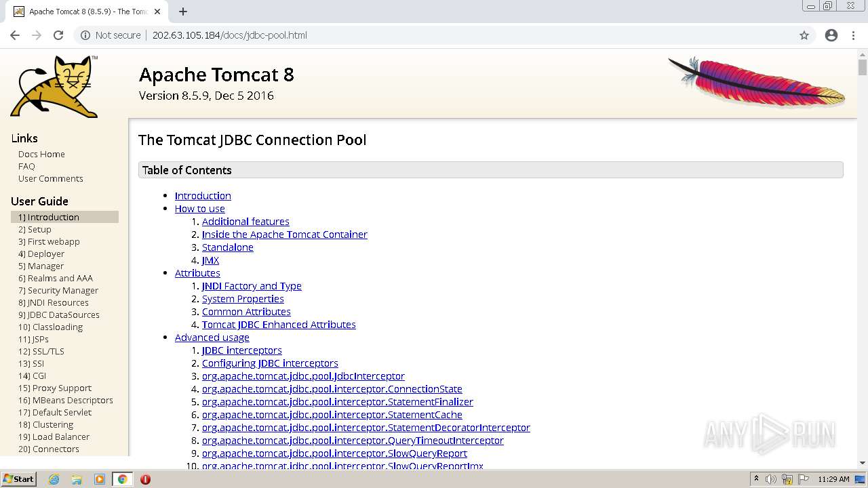The image size is (868, 488).
Task: Select 4) Deployer in sidebar
Action: (41, 253)
